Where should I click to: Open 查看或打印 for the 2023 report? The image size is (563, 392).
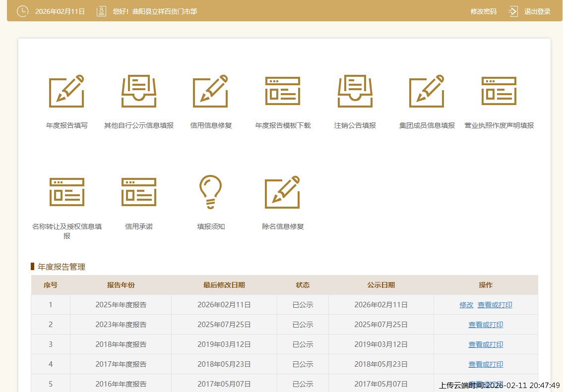[486, 325]
